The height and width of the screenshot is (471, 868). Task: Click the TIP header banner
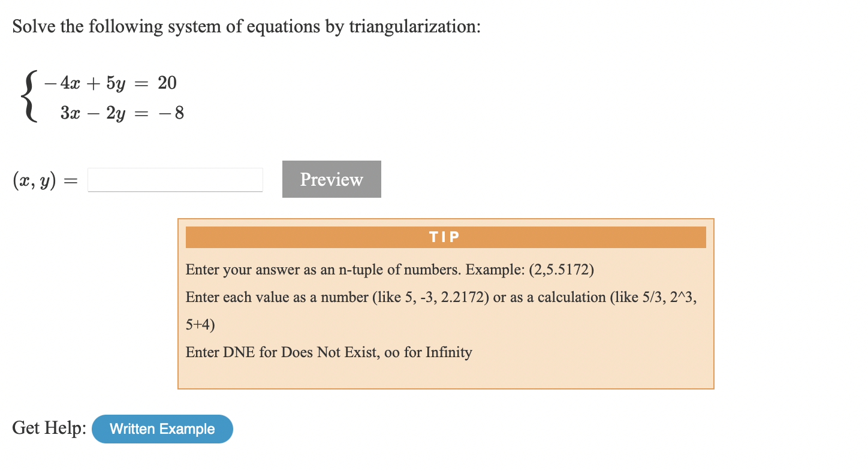coord(445,237)
